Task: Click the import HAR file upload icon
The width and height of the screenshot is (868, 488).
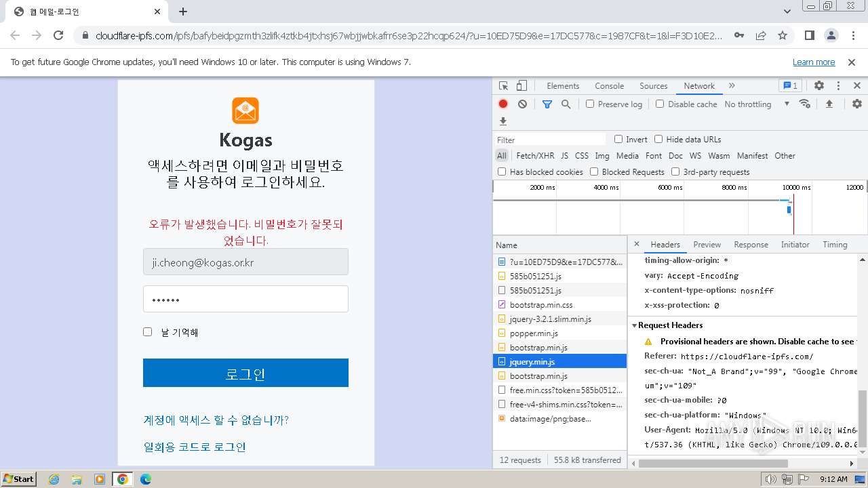Action: click(x=829, y=104)
